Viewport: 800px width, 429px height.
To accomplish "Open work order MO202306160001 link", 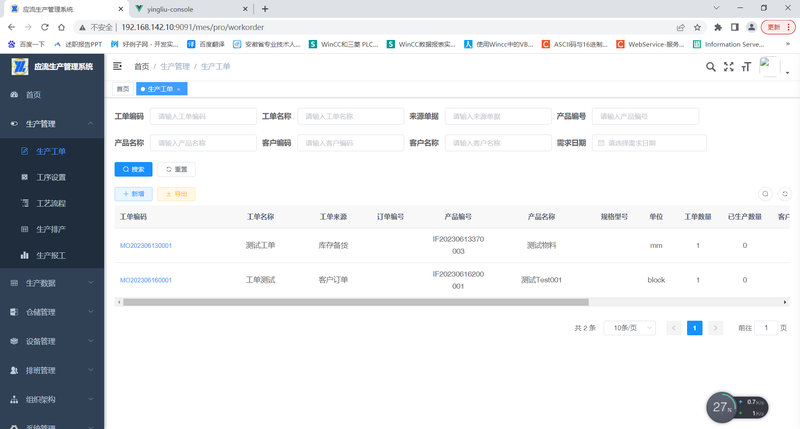I will (x=146, y=280).
